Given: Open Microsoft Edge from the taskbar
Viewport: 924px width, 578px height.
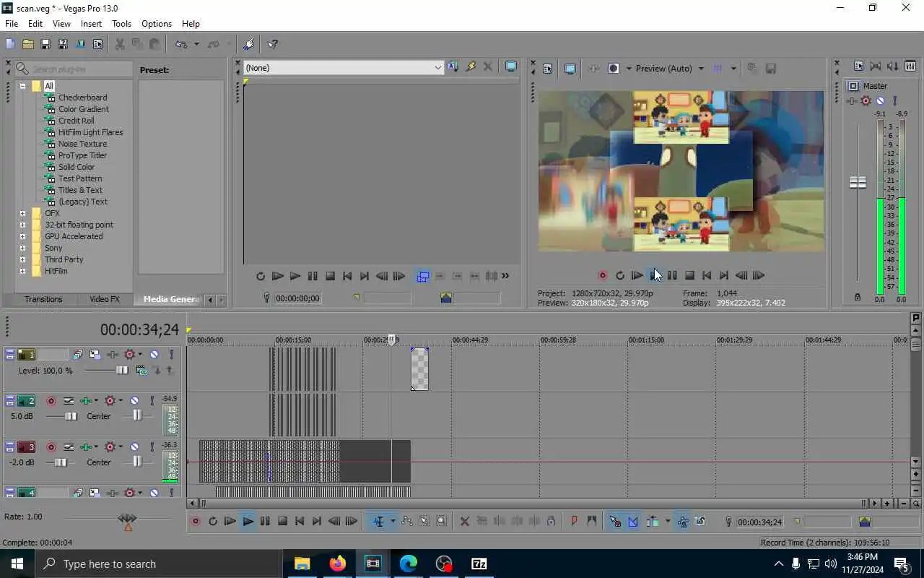Looking at the screenshot, I should [x=408, y=564].
